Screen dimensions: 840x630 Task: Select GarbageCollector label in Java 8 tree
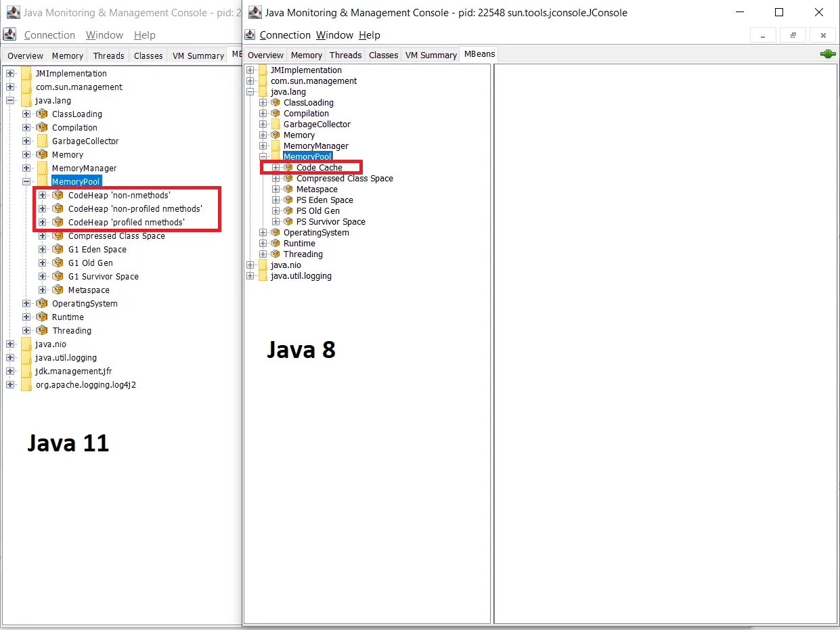317,124
